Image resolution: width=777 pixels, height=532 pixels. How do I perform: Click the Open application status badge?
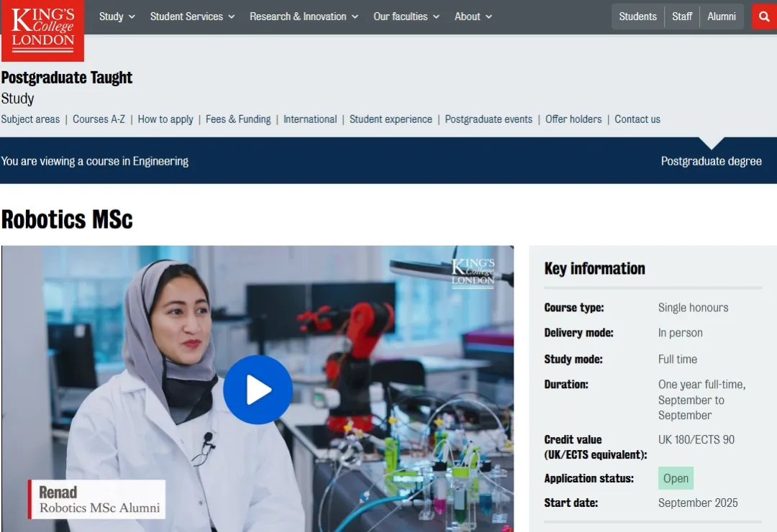pyautogui.click(x=676, y=478)
